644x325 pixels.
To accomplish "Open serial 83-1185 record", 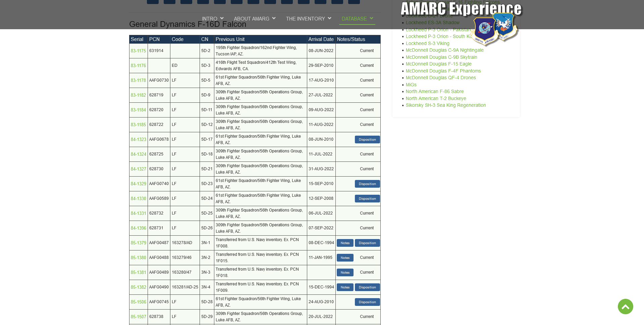I will [x=138, y=125].
